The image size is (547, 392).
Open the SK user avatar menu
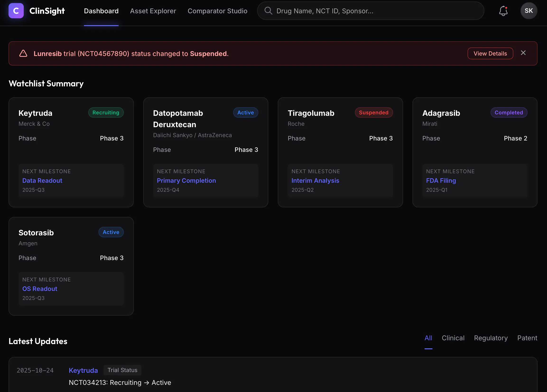tap(529, 11)
